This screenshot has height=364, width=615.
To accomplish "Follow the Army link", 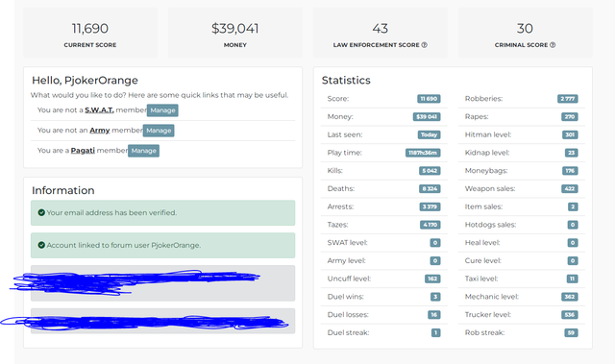I will point(100,130).
